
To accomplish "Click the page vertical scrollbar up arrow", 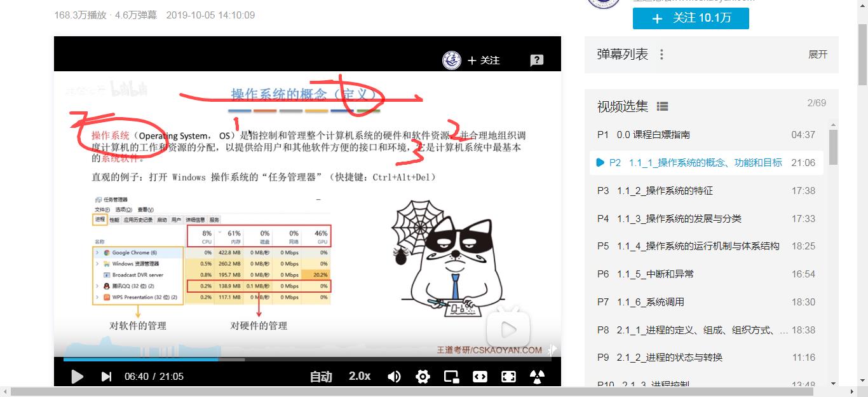I will (x=862, y=6).
